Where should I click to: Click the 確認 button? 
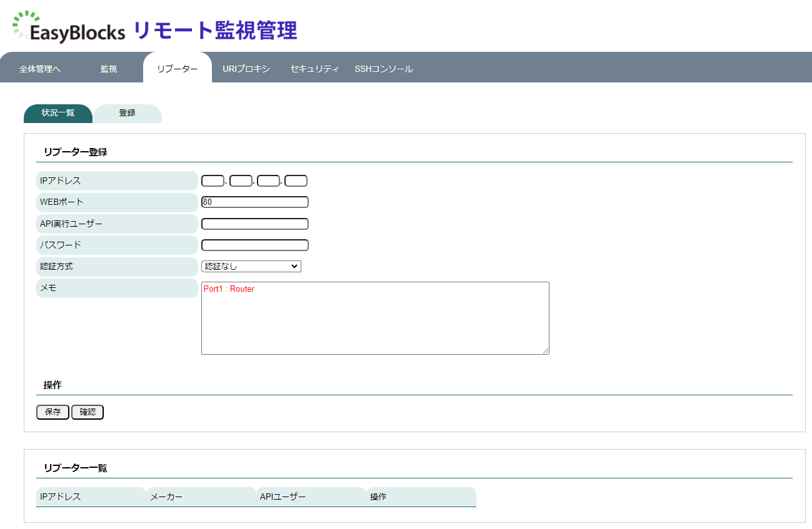[x=88, y=412]
